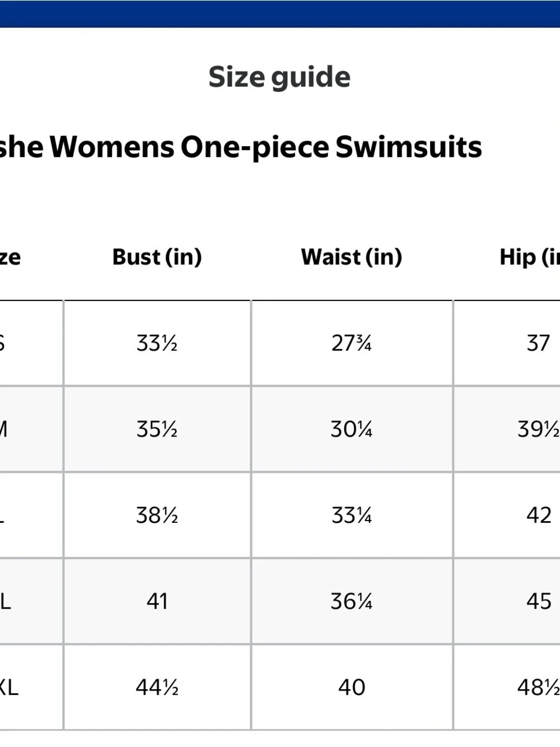Click the 37 hip measurement cell
560x747 pixels.
pos(507,343)
